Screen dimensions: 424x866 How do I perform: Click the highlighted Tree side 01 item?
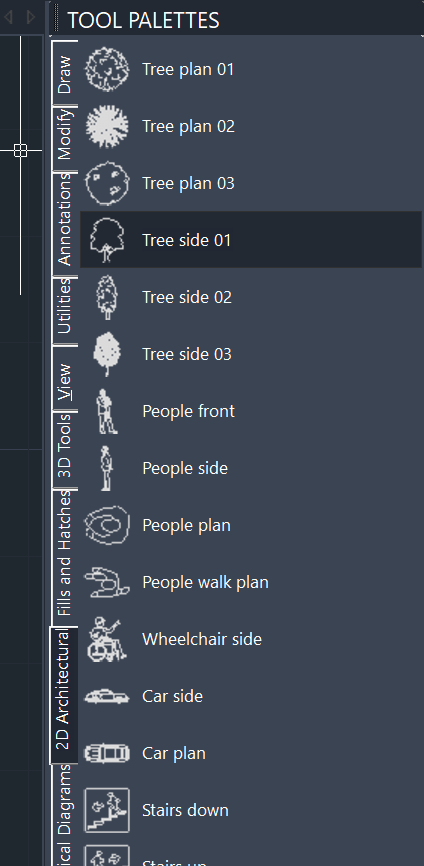[x=251, y=240]
